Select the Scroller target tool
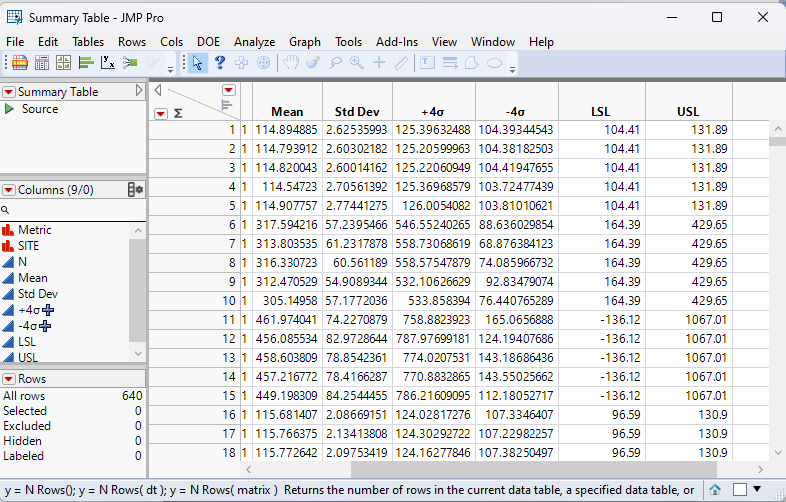This screenshot has height=502, width=786. [263, 63]
